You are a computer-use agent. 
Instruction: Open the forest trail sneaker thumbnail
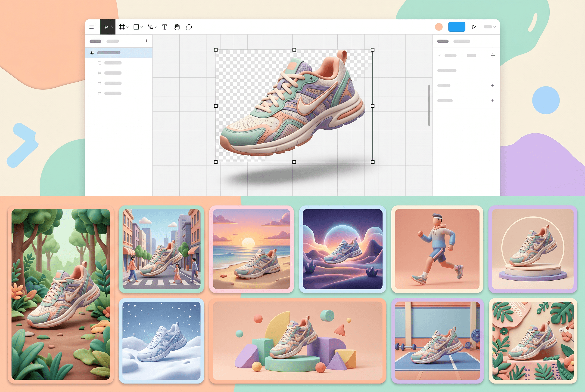[x=61, y=294]
